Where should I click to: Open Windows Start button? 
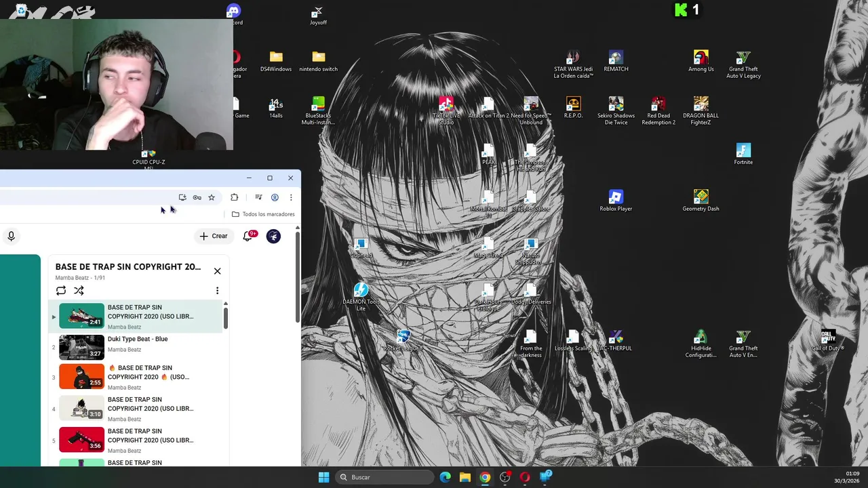[x=323, y=477]
